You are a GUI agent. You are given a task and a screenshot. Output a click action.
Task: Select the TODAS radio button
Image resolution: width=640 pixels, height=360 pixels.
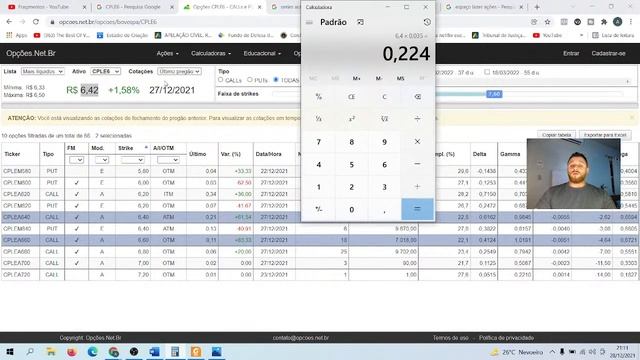pyautogui.click(x=276, y=80)
